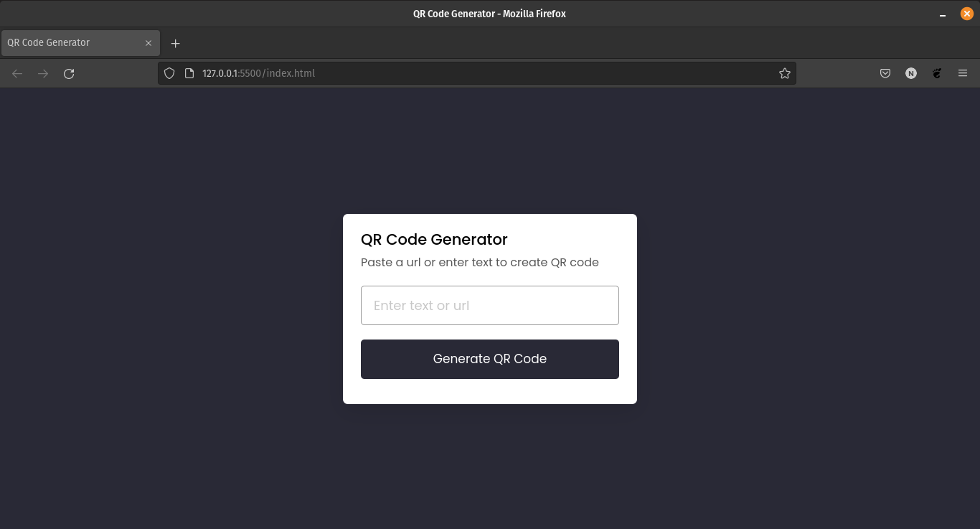This screenshot has width=980, height=529.
Task: Click the GNOME extension icon
Action: tap(936, 73)
